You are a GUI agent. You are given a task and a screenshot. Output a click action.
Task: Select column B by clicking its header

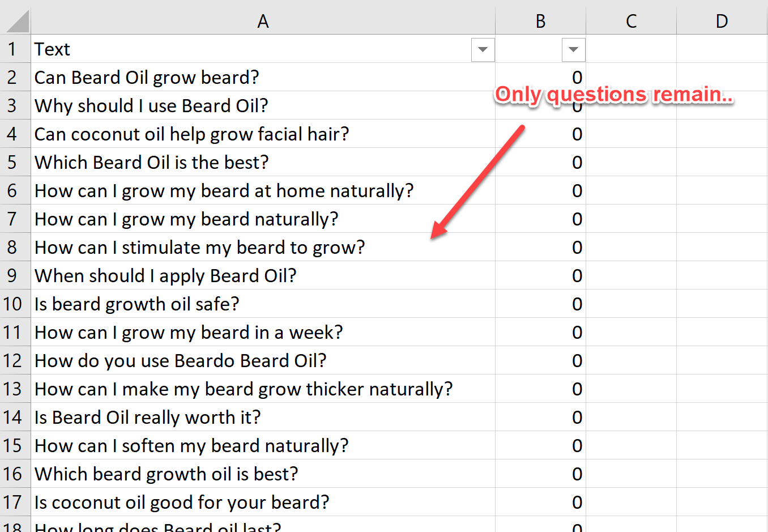click(x=540, y=20)
